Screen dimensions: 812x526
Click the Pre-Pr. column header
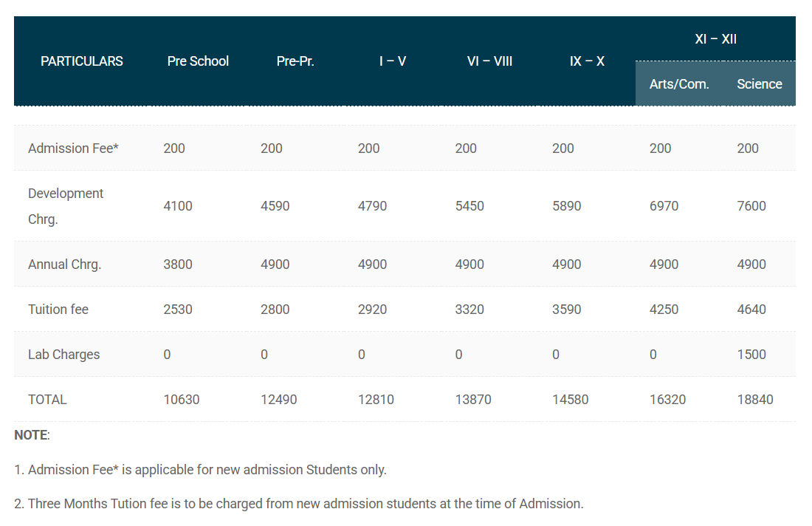tap(295, 61)
